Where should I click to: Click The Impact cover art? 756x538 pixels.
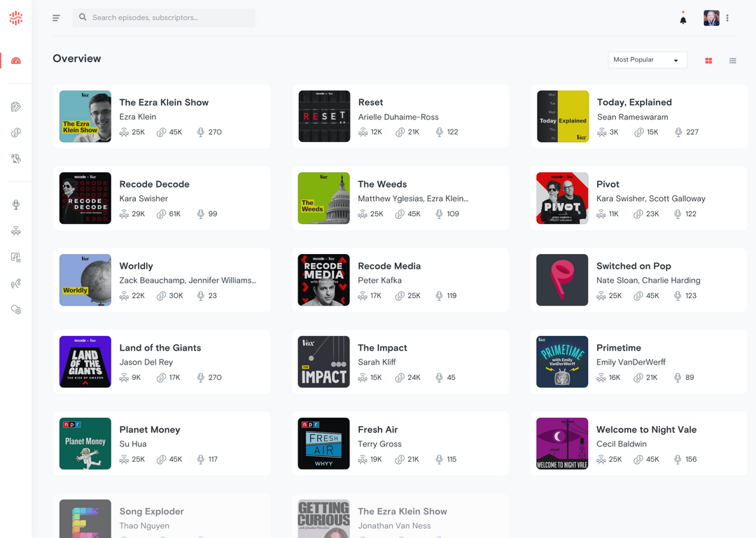pyautogui.click(x=323, y=362)
